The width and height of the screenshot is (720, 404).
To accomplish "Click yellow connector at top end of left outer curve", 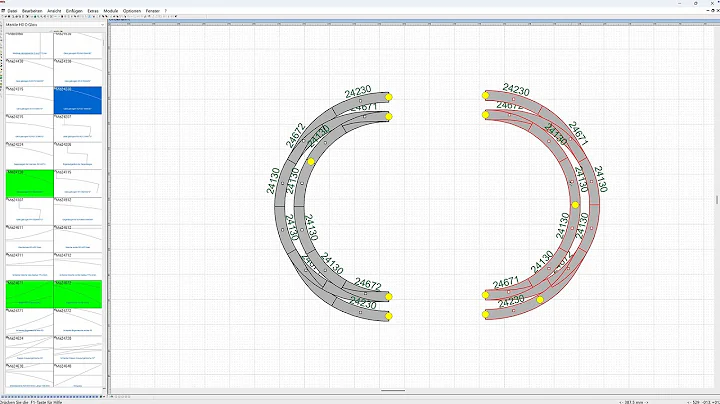I will click(x=389, y=97).
